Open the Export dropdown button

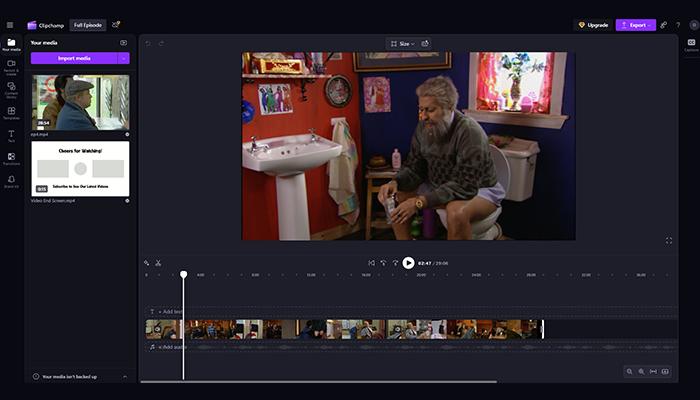[x=636, y=25]
